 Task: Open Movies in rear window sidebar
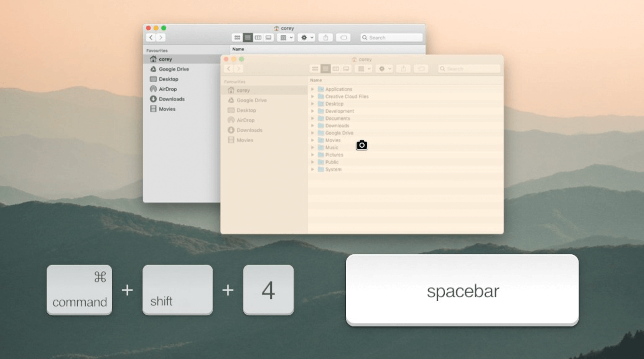tap(182, 109)
